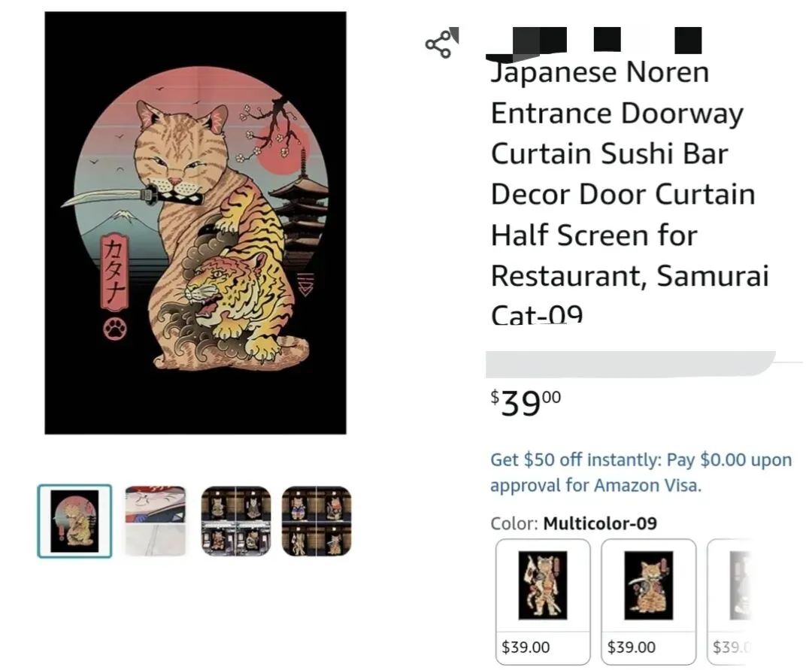Select the first highlighted cat thumbnail
This screenshot has height=670, width=812.
(74, 521)
